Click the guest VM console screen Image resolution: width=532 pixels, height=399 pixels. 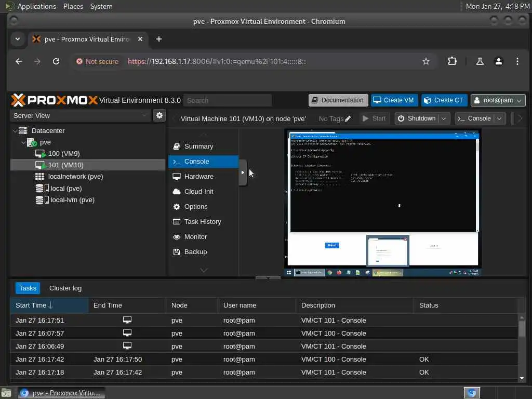(x=383, y=203)
